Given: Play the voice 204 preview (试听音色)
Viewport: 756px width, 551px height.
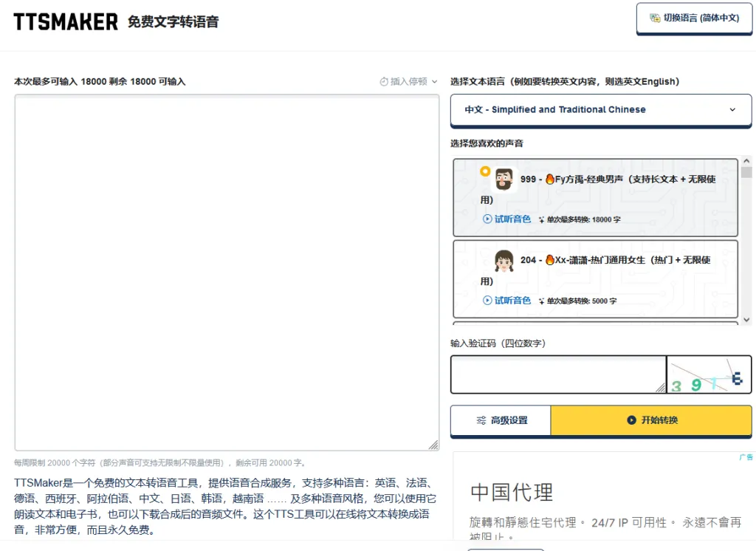Looking at the screenshot, I should [506, 300].
